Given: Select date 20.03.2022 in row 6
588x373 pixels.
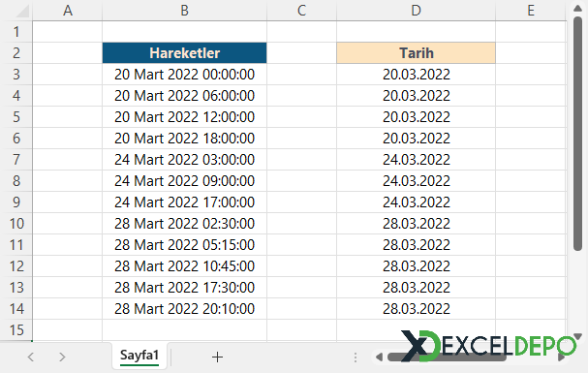Looking at the screenshot, I should (416, 139).
